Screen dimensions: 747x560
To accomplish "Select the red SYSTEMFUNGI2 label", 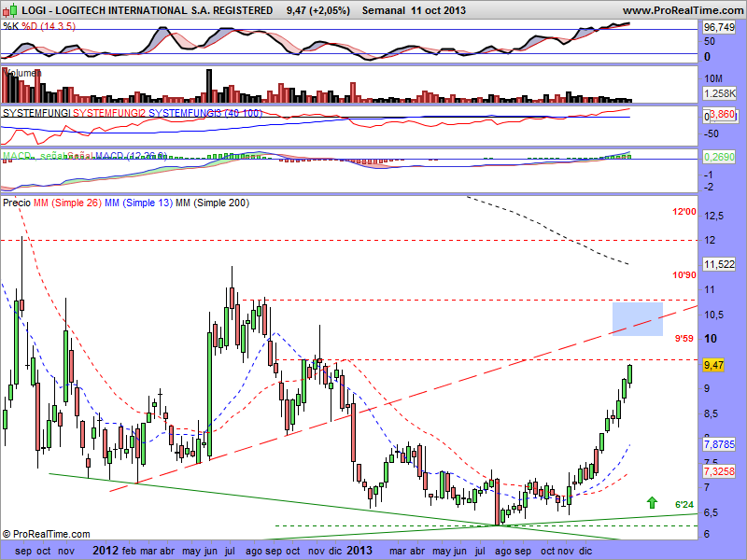I will (109, 113).
